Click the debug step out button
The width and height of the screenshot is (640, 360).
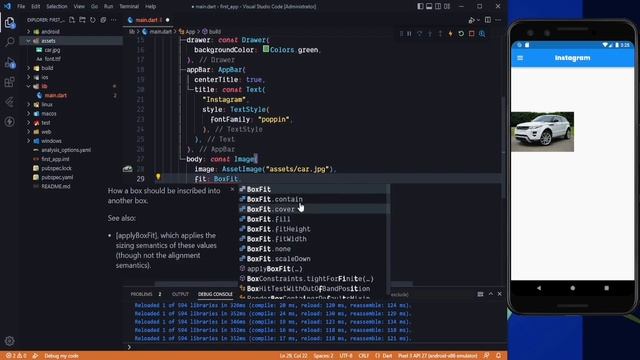[440, 34]
